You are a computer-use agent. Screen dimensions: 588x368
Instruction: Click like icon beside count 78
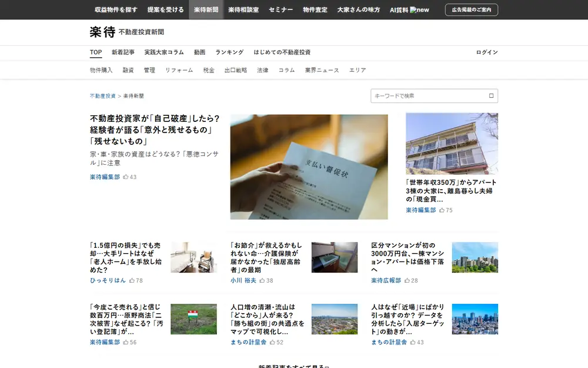pos(132,280)
